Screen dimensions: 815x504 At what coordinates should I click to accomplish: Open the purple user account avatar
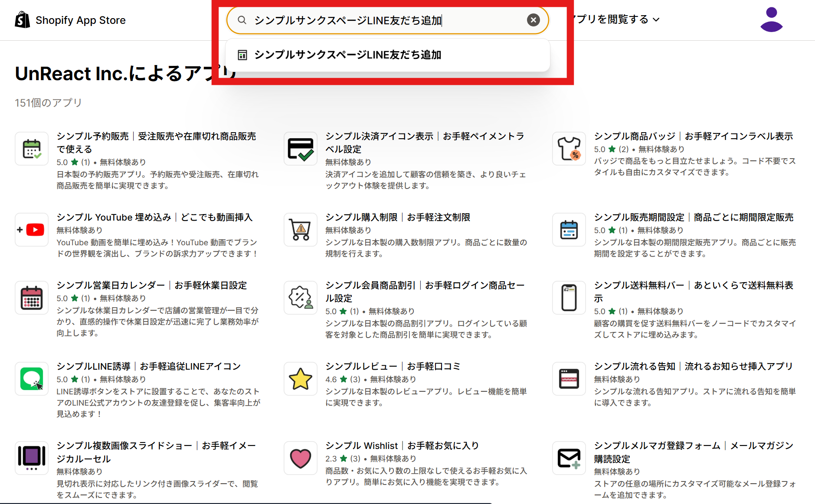771,20
